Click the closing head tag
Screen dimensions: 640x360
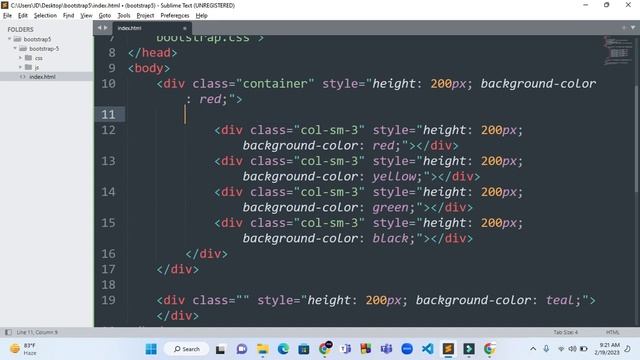point(153,53)
